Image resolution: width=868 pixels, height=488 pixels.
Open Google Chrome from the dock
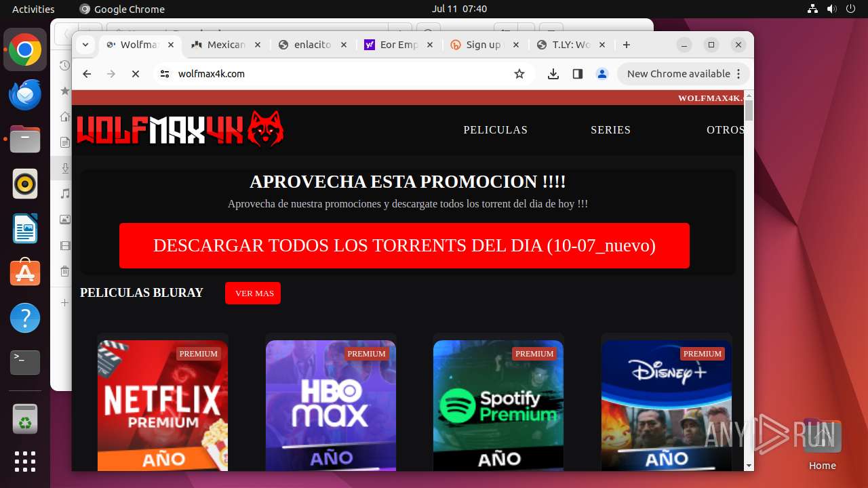25,50
